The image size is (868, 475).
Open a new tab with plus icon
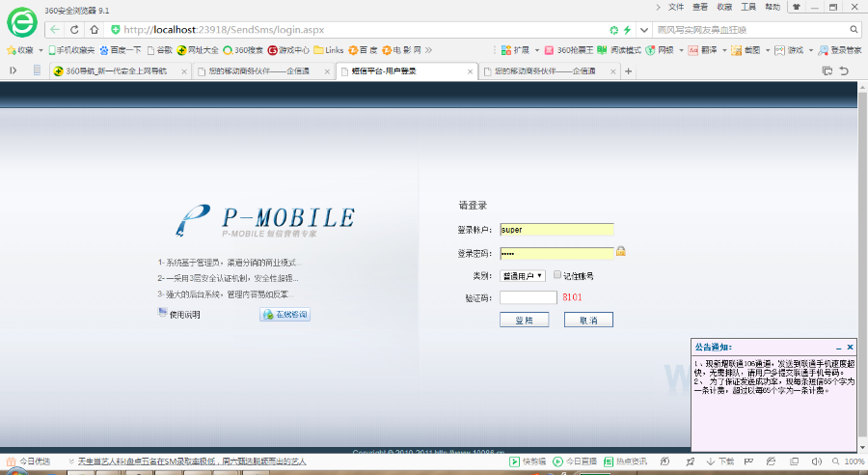tap(628, 70)
